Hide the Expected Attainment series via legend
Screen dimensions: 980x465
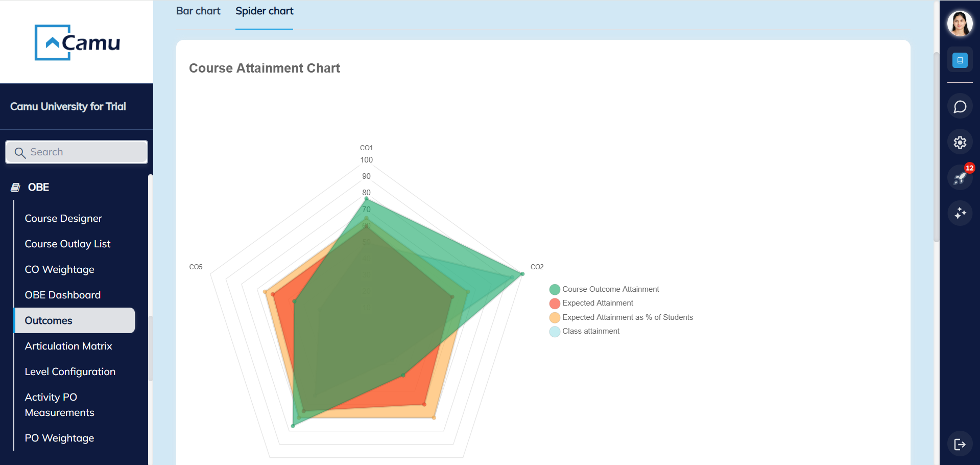[597, 303]
